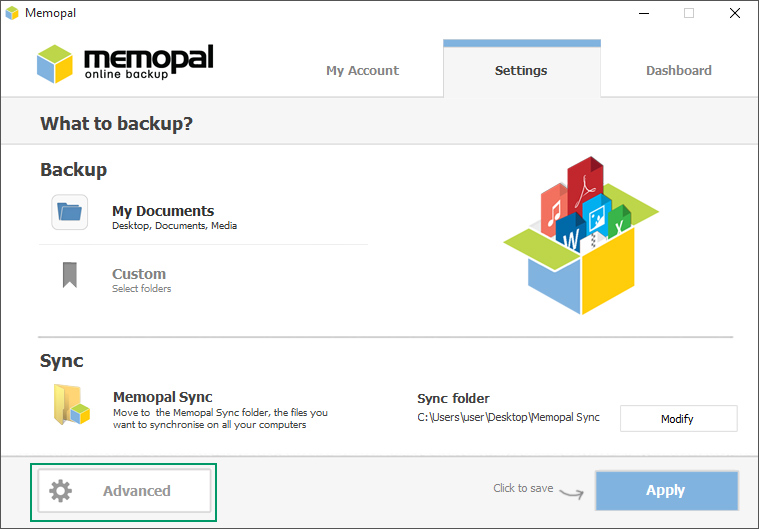Close the Memopal window

click(735, 13)
